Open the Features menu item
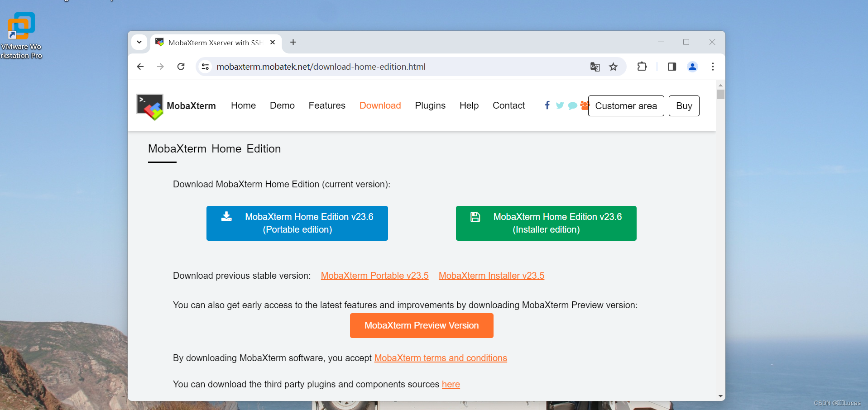Screen dimensions: 868x410 [x=327, y=105]
